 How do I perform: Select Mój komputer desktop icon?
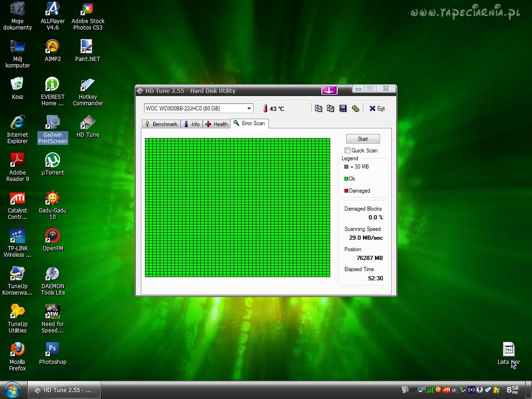click(x=17, y=54)
